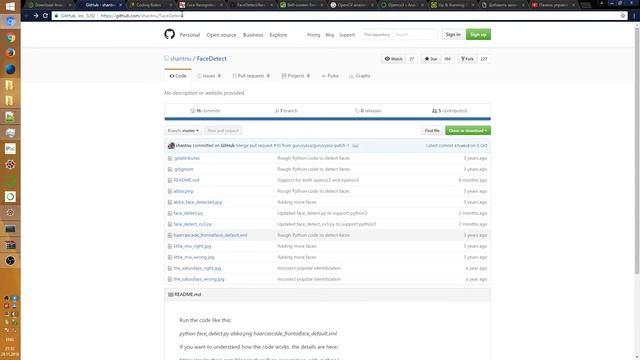Watch the FaceDetect repository
This screenshot has width=640, height=360.
[x=393, y=59]
